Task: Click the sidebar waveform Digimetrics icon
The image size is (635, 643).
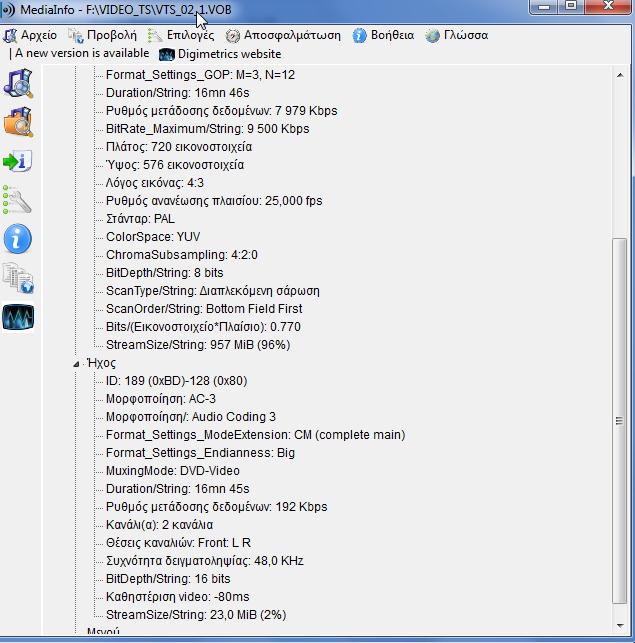Action: [x=18, y=317]
